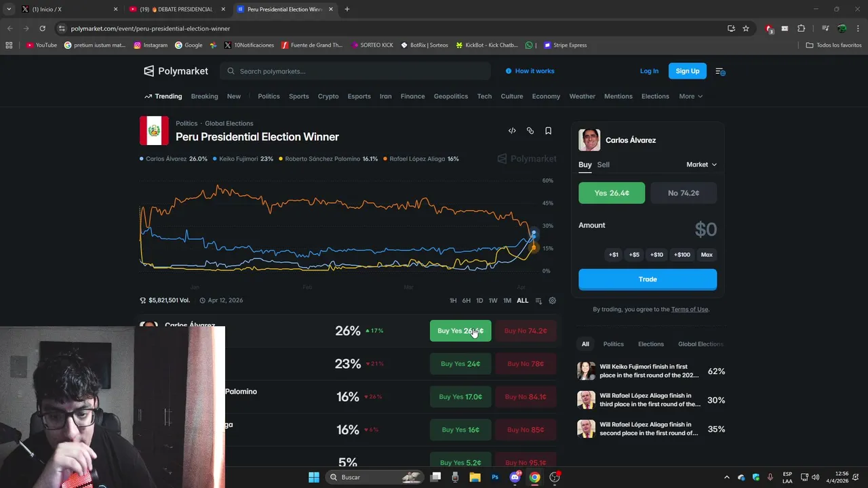Screen dimensions: 868x488
Task: Add +$10 to amount
Action: [656, 255]
